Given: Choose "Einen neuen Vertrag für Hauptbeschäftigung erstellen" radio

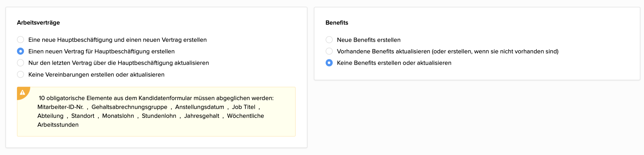Looking at the screenshot, I should [21, 51].
